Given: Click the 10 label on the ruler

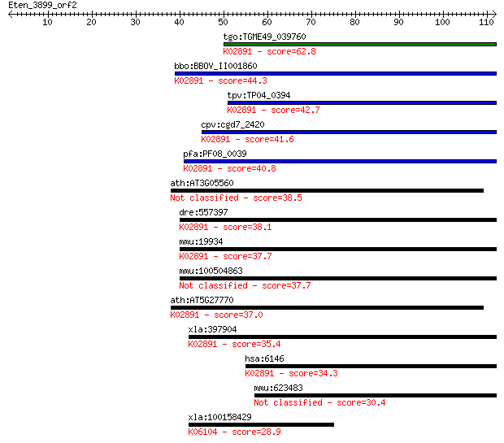Looking at the screenshot, I should pos(48,22).
